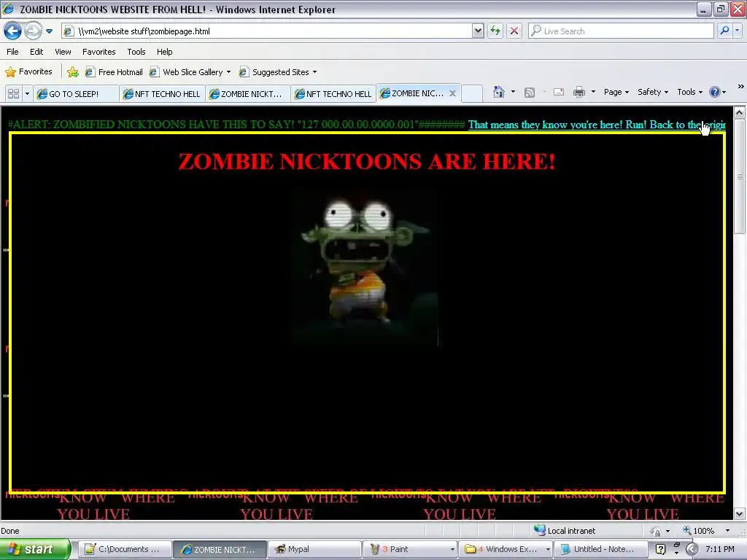Stop loading with the red X icon
The image size is (747, 560).
pyautogui.click(x=514, y=31)
